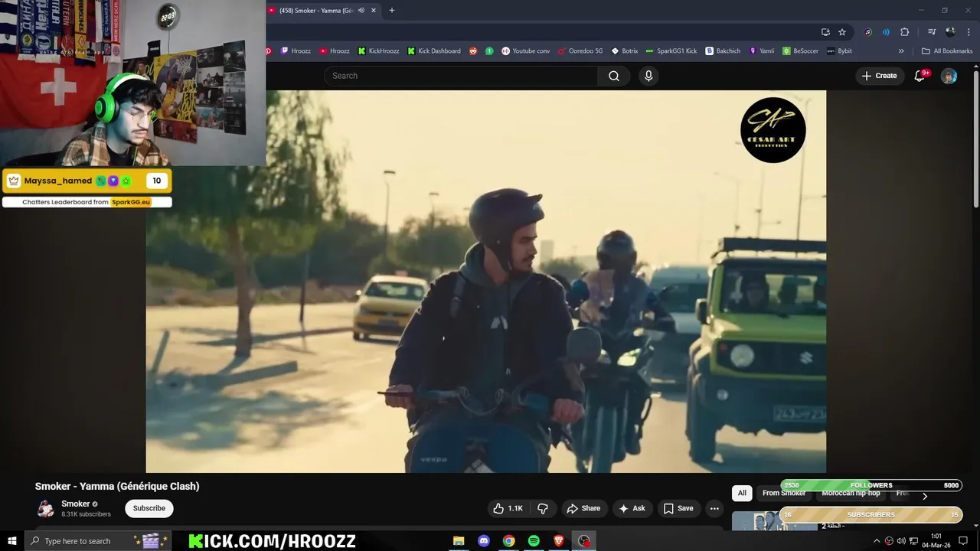The width and height of the screenshot is (980, 551).
Task: Open KickHroozz bookmark
Action: point(378,51)
